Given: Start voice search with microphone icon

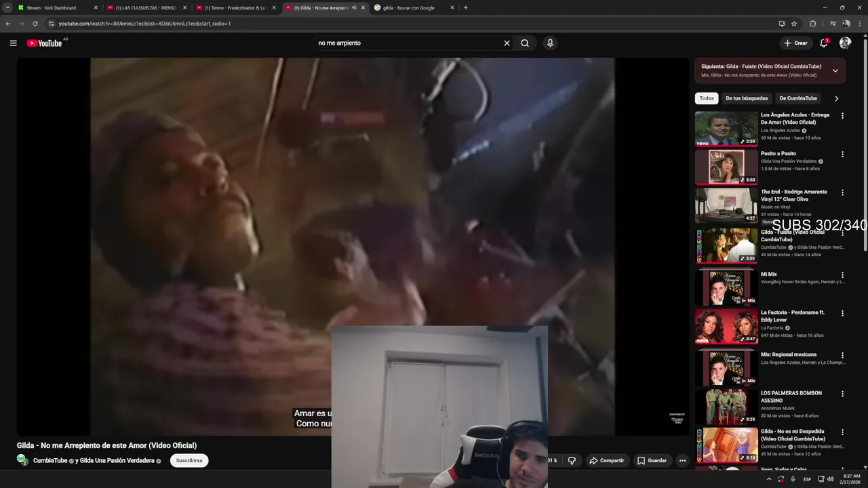Looking at the screenshot, I should (x=550, y=43).
